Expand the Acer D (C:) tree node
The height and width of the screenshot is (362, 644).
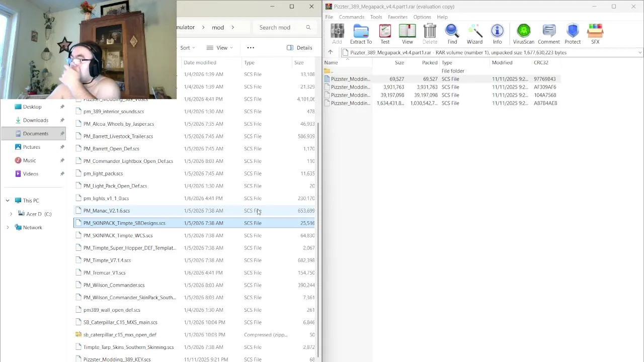[x=11, y=214]
